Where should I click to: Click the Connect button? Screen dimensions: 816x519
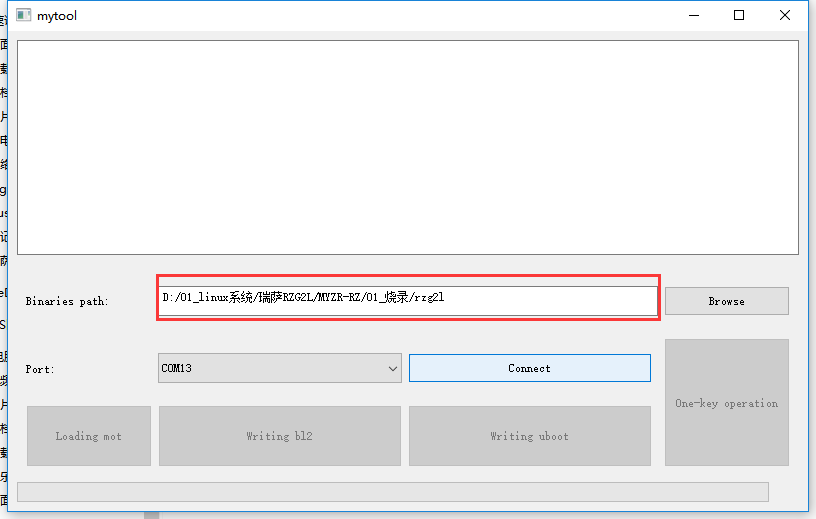[x=529, y=368]
